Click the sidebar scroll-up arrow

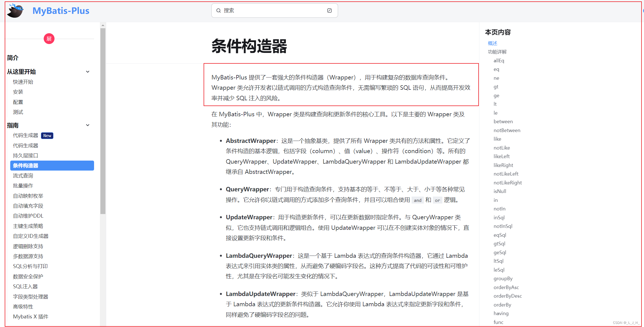tap(103, 25)
